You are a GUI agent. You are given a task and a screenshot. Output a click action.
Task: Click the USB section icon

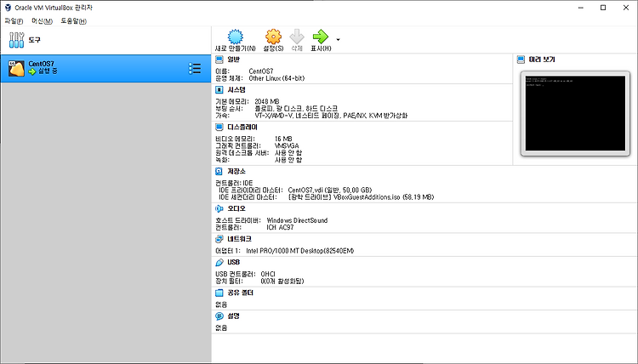219,262
